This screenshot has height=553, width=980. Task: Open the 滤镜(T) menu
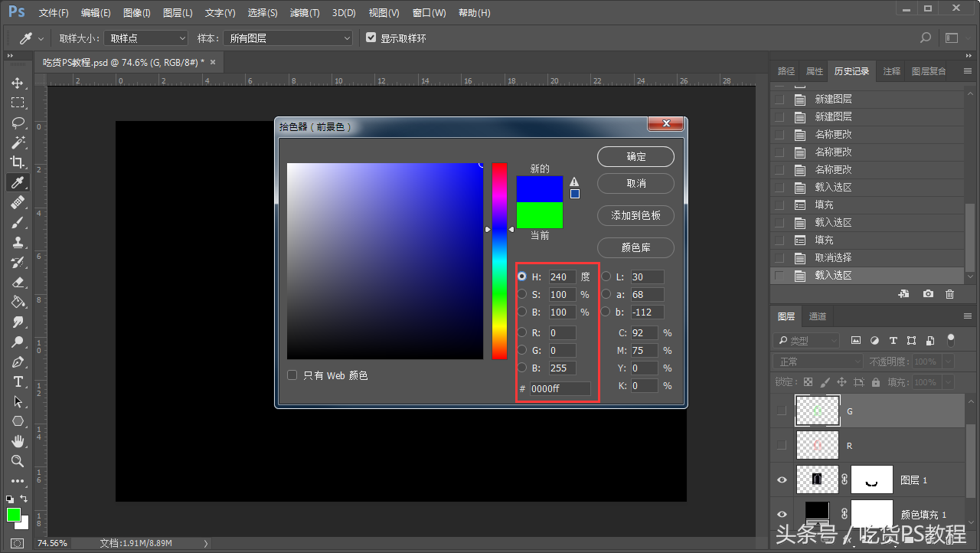[x=305, y=13]
